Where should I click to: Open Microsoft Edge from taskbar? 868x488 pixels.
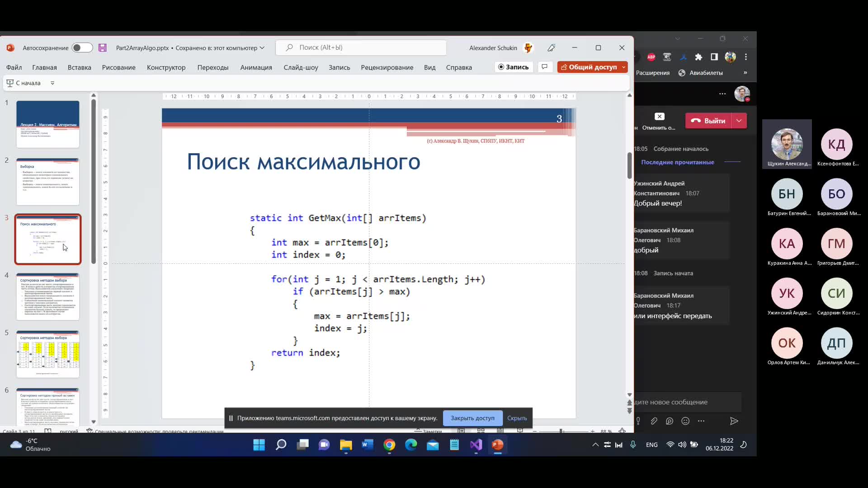pos(411,445)
